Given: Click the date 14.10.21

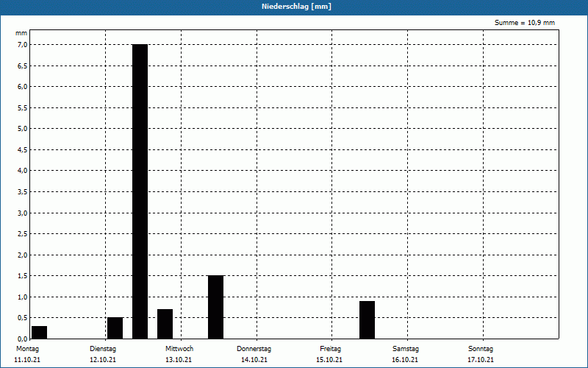Looking at the screenshot, I should point(254,360).
